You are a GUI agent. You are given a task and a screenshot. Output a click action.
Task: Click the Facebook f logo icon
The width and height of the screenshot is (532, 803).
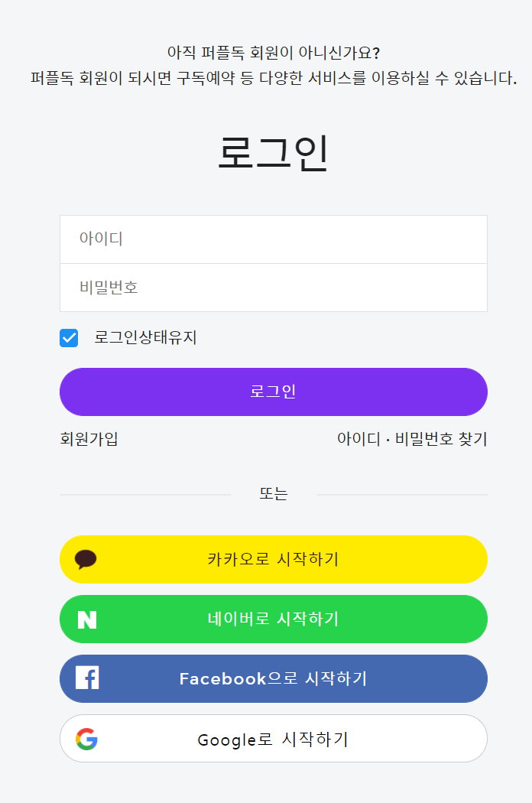[x=87, y=678]
